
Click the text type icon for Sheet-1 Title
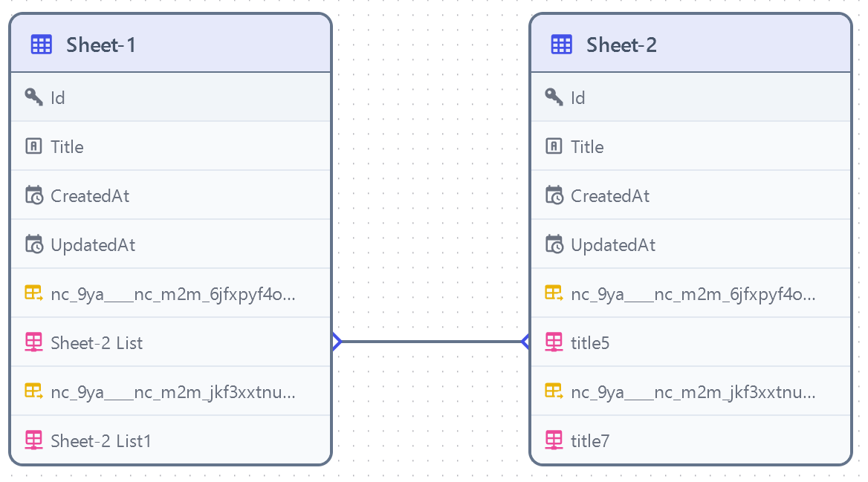click(33, 146)
